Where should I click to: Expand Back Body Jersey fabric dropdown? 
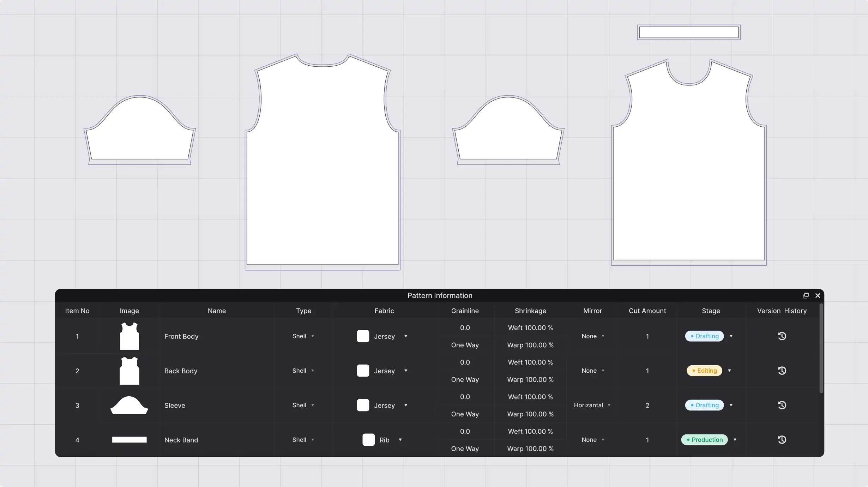[x=406, y=371]
